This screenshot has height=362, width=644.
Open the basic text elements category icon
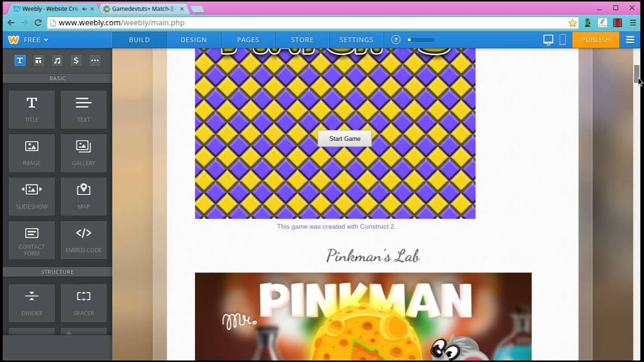pos(20,60)
